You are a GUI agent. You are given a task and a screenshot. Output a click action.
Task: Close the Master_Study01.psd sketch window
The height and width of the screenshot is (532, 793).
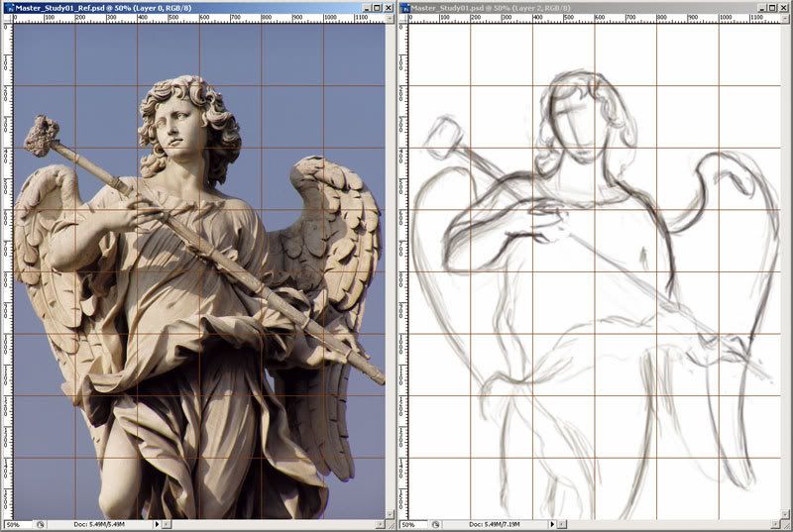(x=783, y=8)
